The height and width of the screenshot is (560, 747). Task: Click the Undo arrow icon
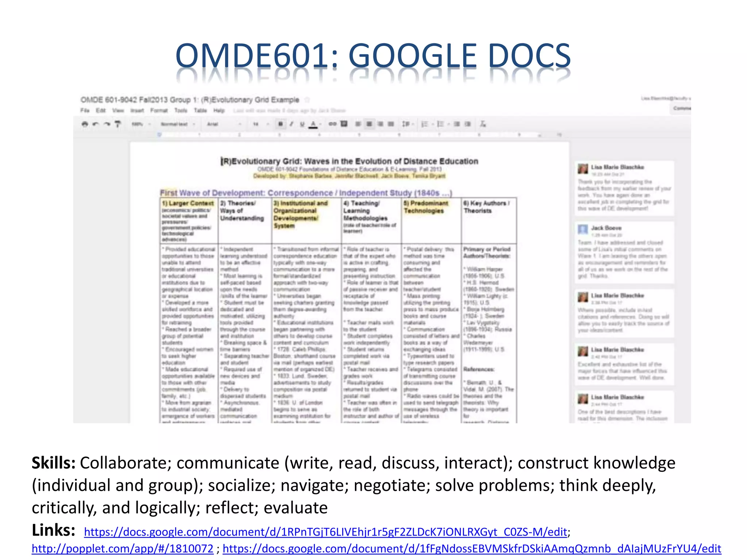pos(96,124)
